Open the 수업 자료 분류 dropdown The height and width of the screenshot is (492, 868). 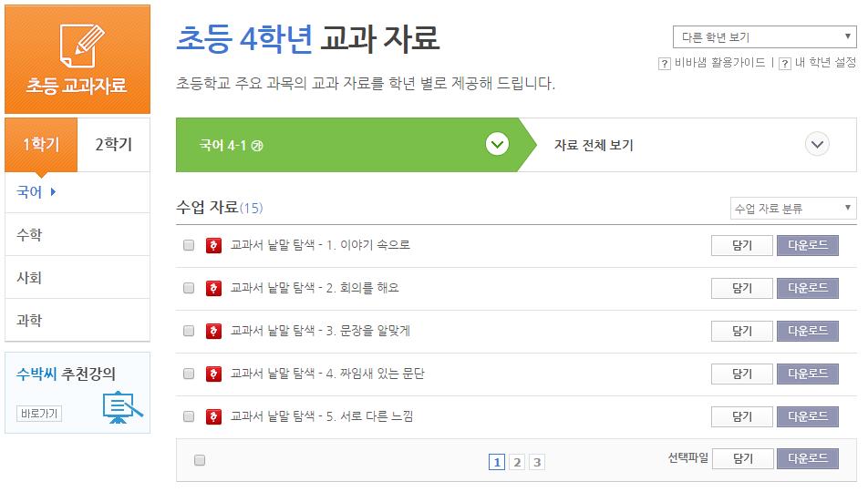[x=793, y=208]
